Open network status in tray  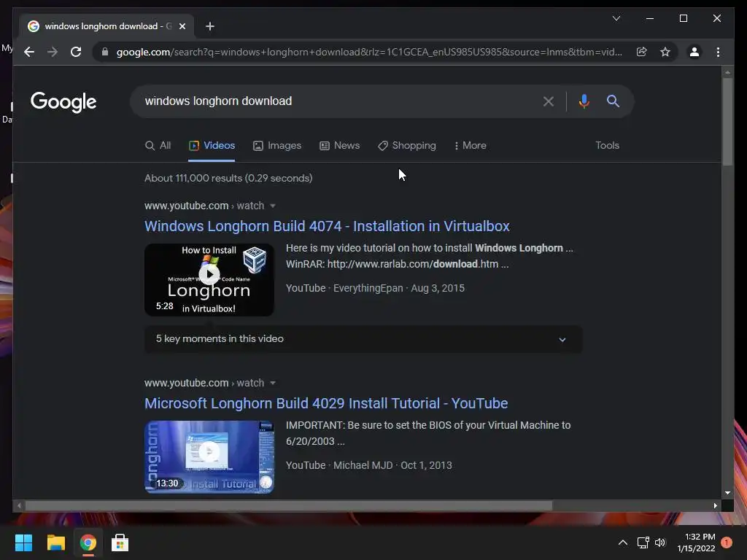[x=643, y=542]
